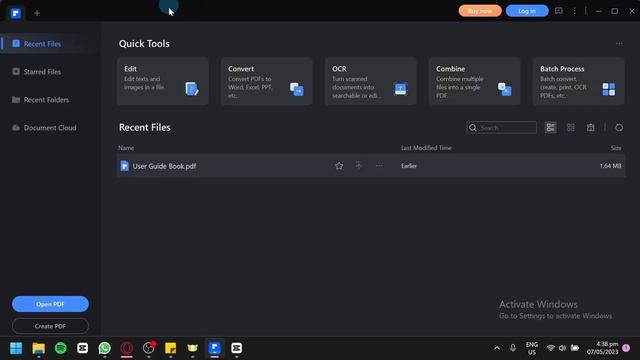Sort by Size column header

(x=616, y=148)
